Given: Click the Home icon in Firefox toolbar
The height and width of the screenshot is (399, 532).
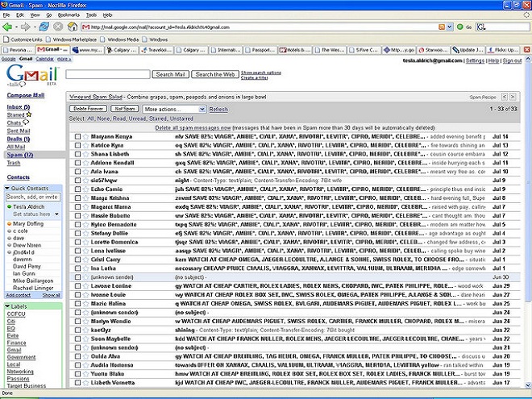Looking at the screenshot, I should (x=73, y=27).
